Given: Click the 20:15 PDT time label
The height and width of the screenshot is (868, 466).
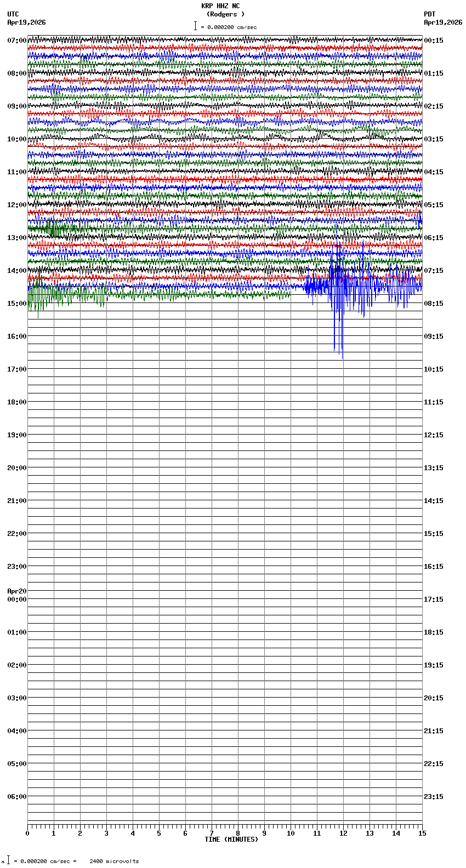Looking at the screenshot, I should click(x=434, y=698).
